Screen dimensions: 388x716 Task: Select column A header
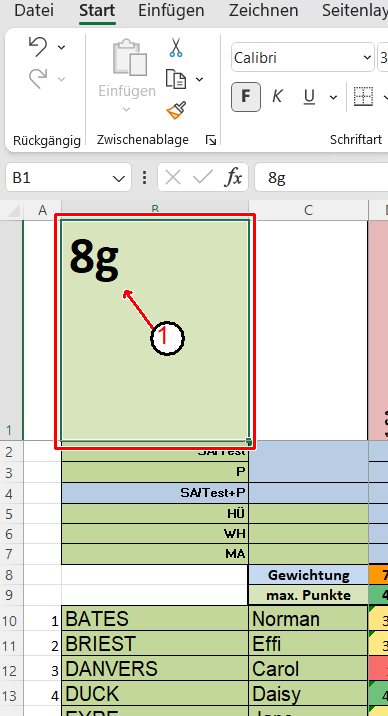click(42, 210)
